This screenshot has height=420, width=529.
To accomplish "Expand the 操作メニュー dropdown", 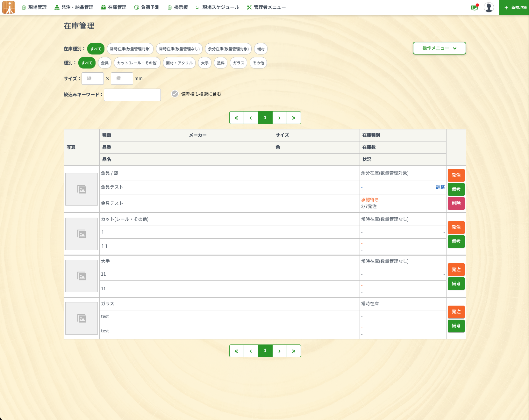I will pyautogui.click(x=439, y=48).
